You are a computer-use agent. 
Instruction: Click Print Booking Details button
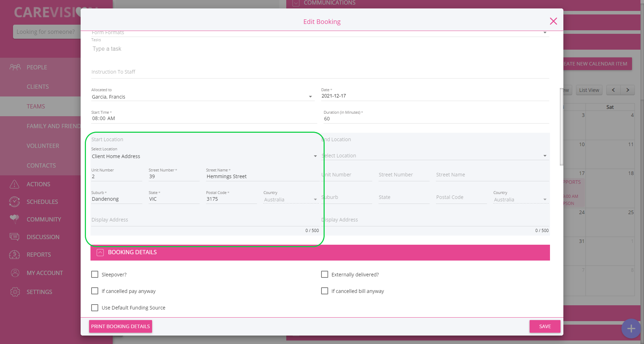tap(120, 326)
